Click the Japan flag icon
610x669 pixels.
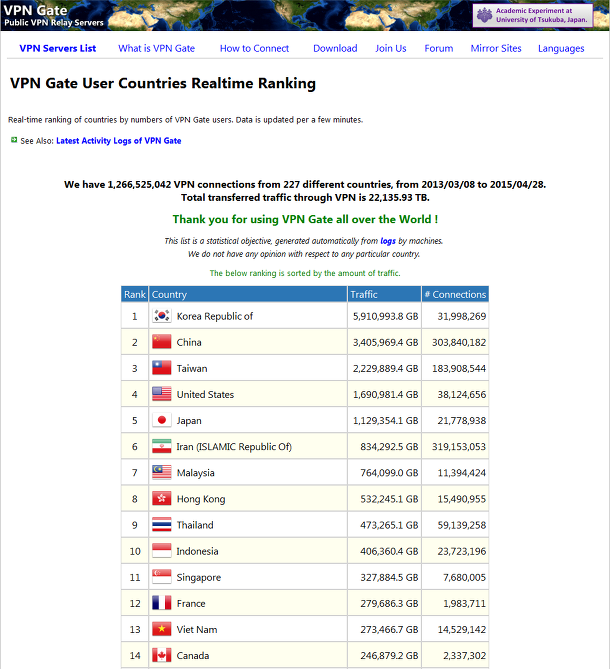(x=162, y=420)
